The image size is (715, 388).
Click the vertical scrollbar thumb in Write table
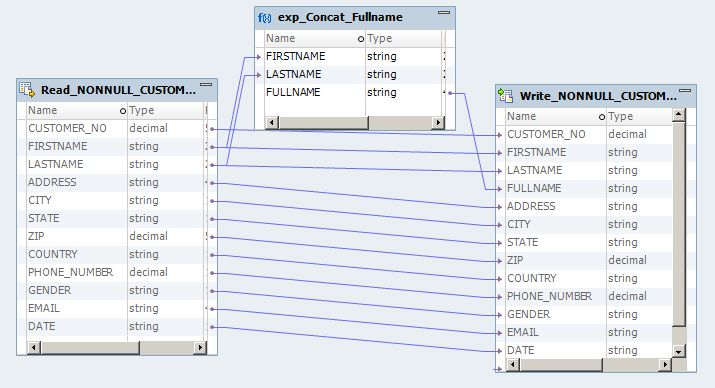(679, 223)
